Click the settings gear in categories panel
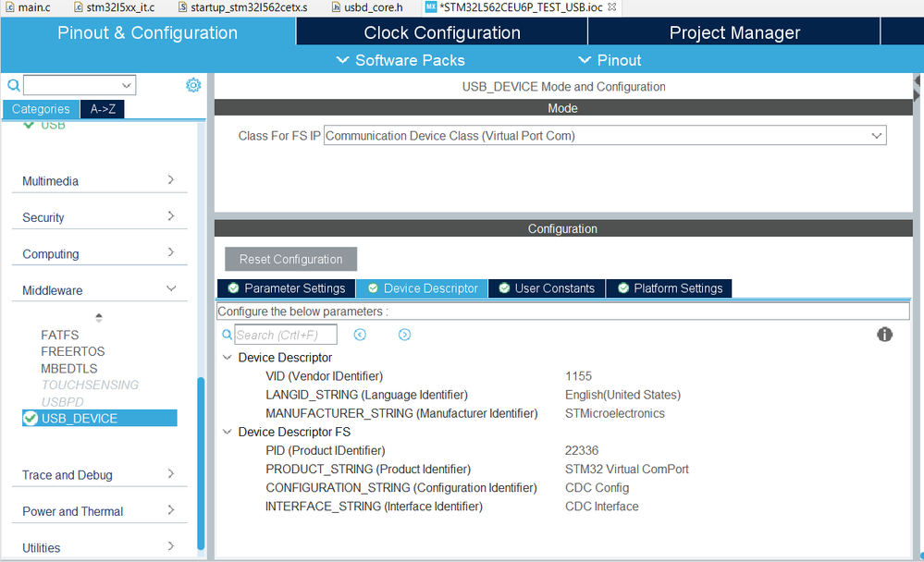 [x=193, y=85]
